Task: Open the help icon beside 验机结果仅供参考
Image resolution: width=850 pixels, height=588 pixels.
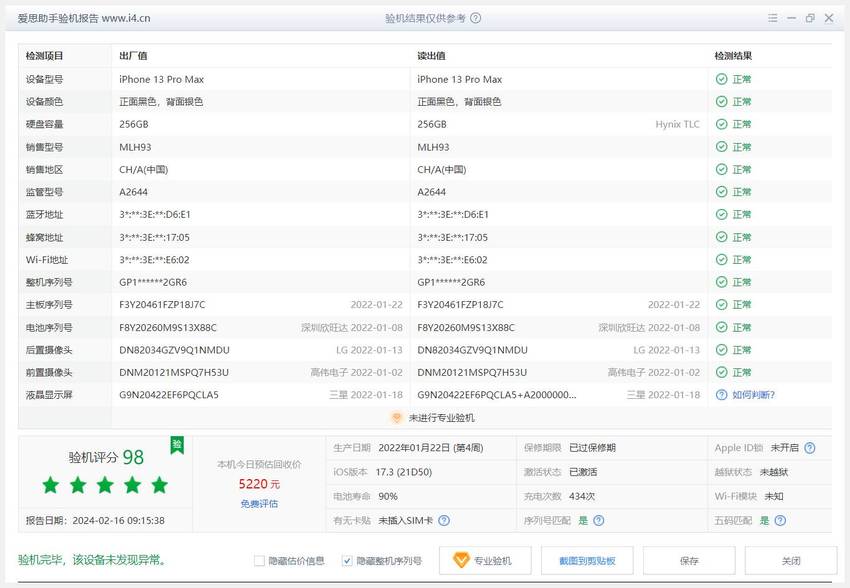Action: [x=475, y=18]
